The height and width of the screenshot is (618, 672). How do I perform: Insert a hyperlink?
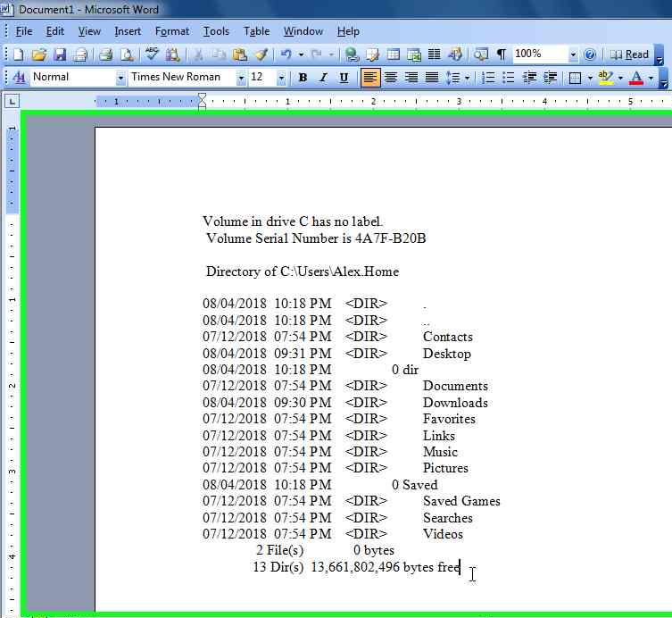tap(352, 54)
